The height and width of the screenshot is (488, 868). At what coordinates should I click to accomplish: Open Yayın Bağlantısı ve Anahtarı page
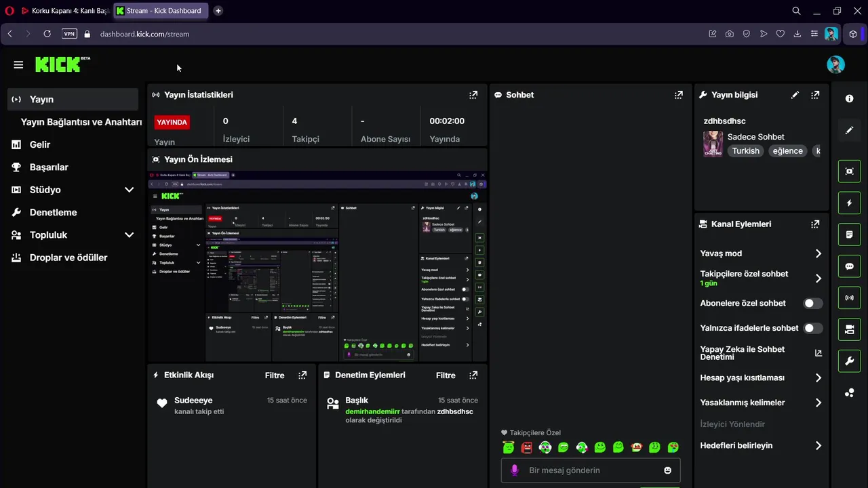point(81,122)
